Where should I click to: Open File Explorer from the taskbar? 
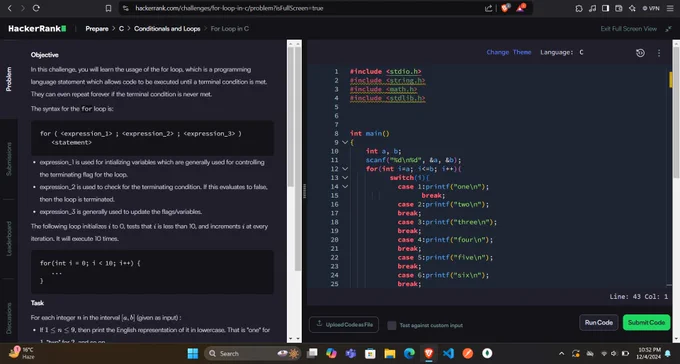pos(389,353)
